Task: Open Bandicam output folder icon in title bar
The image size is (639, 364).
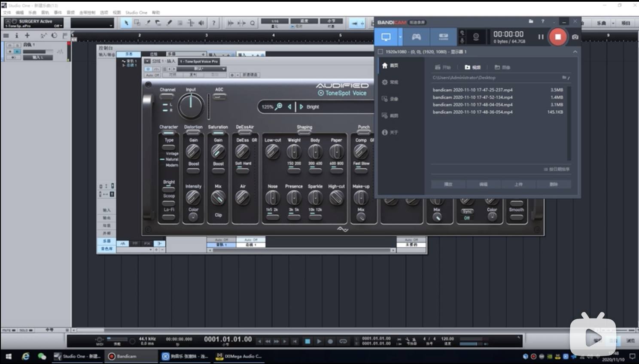Action: coord(531,21)
